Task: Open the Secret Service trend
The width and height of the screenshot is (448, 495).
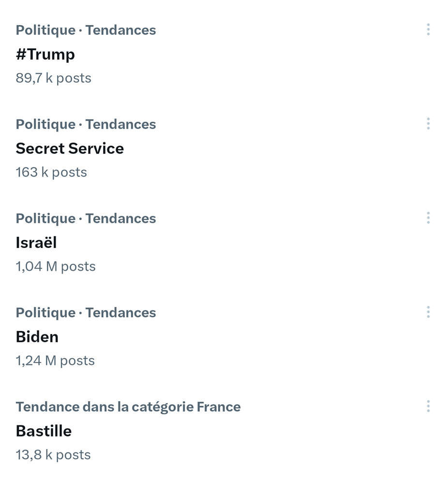Action: click(x=70, y=148)
